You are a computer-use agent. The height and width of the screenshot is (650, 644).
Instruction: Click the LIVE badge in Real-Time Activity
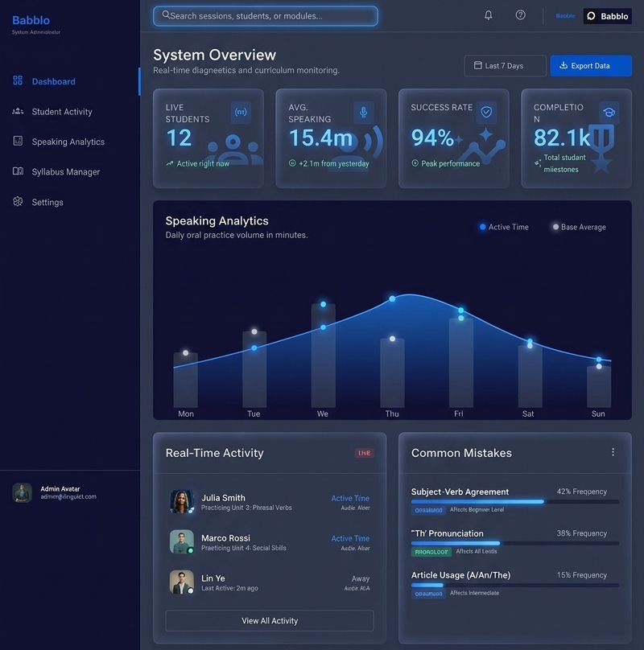point(365,453)
